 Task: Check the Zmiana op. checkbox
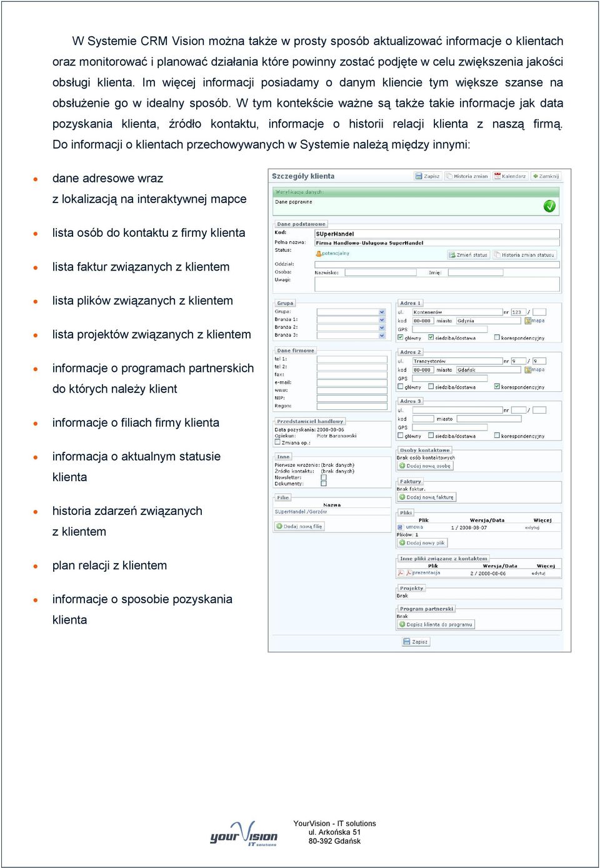click(x=277, y=442)
